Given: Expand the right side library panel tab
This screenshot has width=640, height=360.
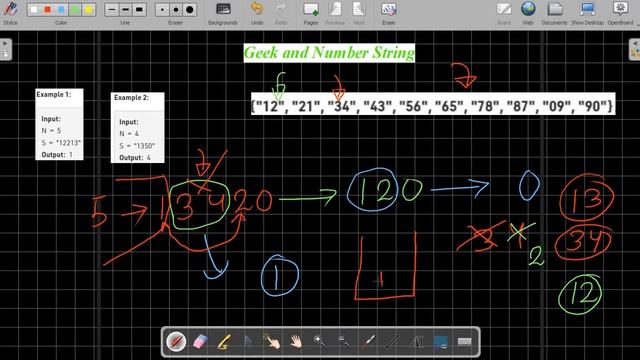Looking at the screenshot, I should (x=634, y=49).
